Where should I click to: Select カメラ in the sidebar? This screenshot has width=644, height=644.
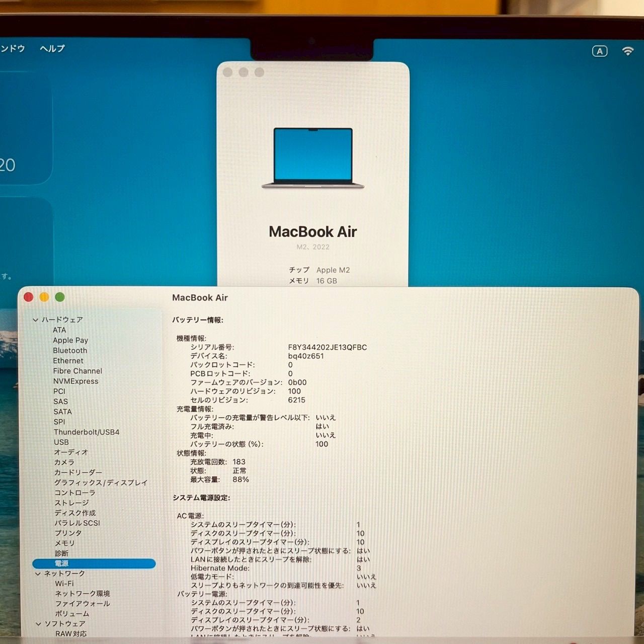tap(64, 462)
